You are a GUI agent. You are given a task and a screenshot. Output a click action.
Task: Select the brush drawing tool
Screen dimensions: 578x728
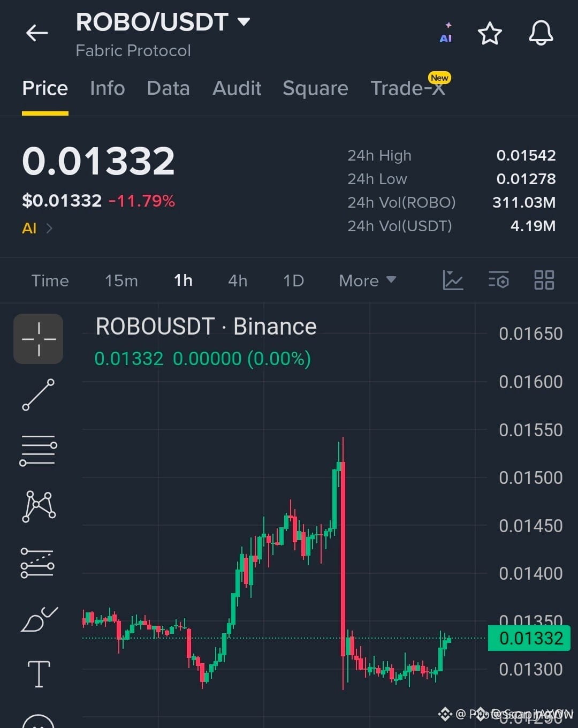pyautogui.click(x=39, y=619)
